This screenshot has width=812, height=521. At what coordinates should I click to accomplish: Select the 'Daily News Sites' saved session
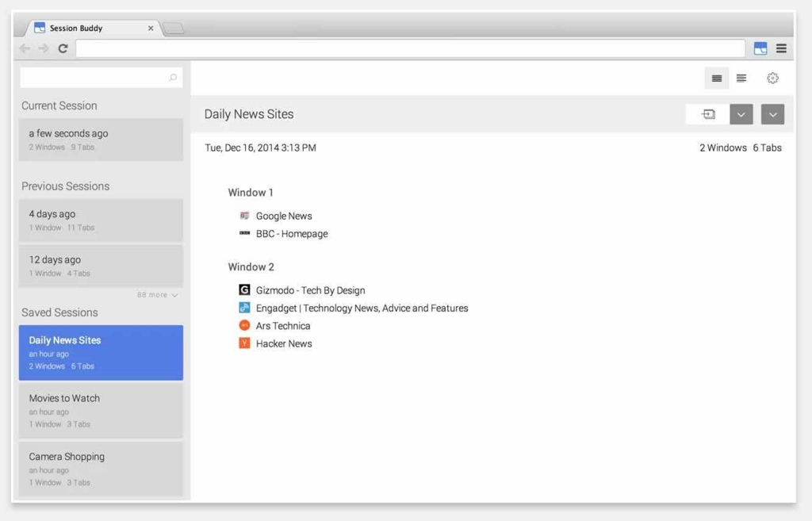point(101,353)
